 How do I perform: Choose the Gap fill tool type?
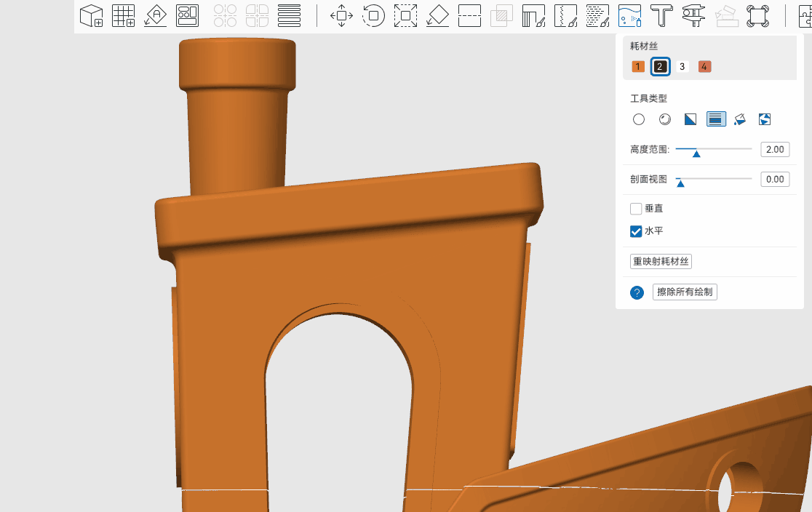pyautogui.click(x=765, y=119)
